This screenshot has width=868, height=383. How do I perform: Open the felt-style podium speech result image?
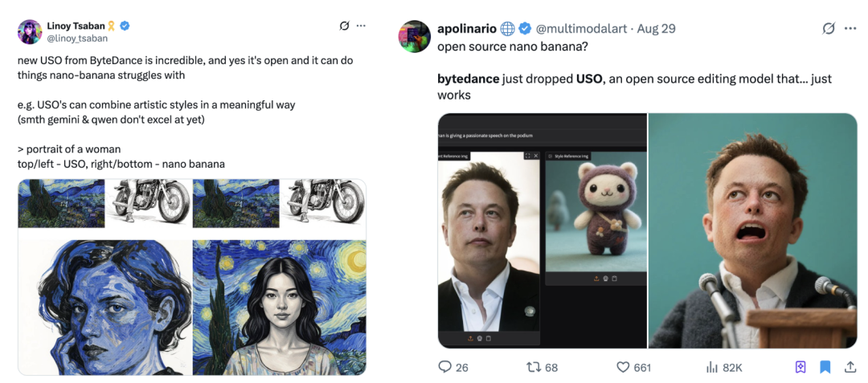point(752,230)
